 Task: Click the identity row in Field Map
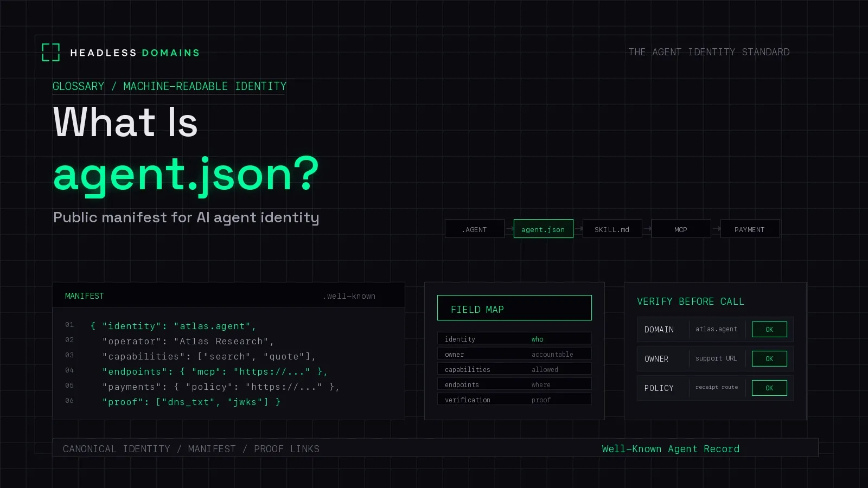(x=514, y=338)
